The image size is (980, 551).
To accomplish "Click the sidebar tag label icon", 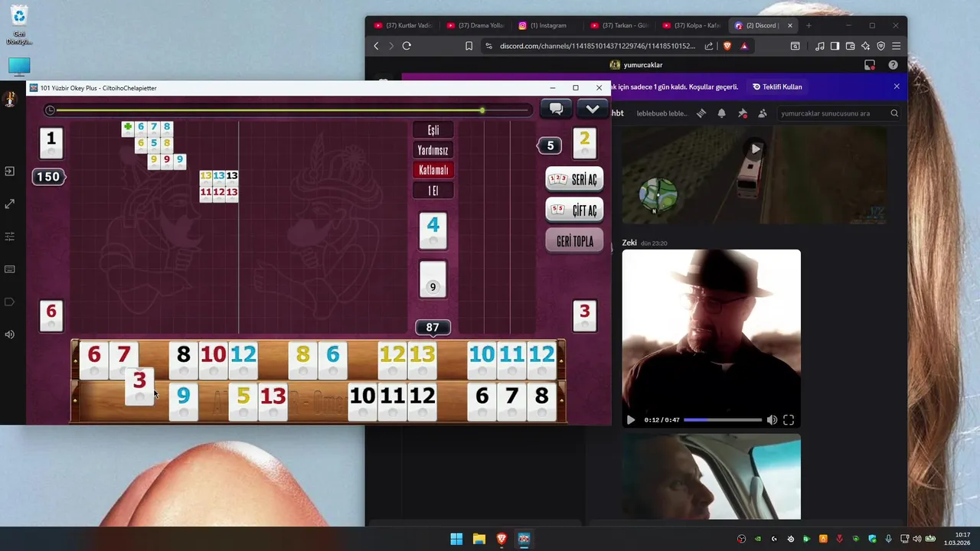I will [x=10, y=302].
